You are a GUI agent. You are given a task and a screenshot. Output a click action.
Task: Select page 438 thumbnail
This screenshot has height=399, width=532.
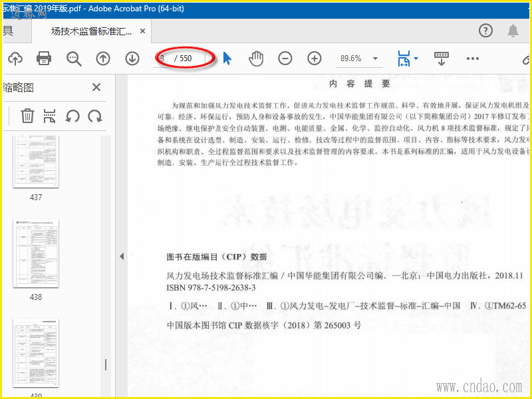tap(36, 253)
